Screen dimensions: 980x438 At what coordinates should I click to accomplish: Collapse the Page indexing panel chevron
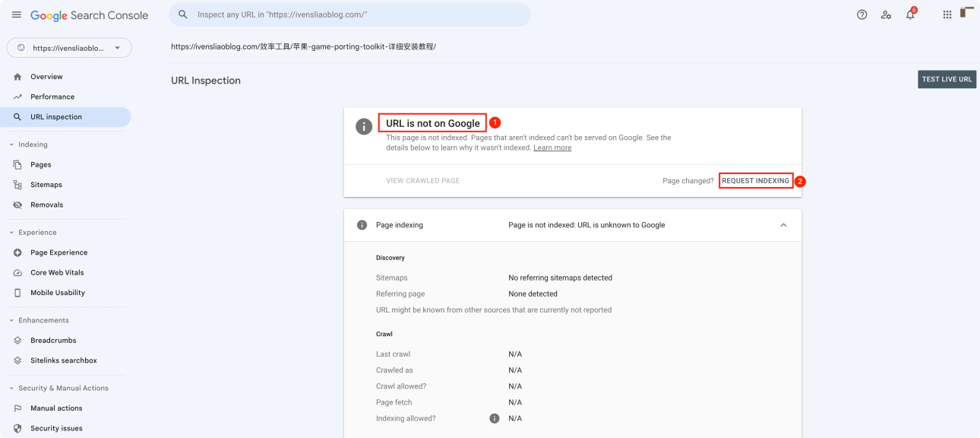pos(783,225)
